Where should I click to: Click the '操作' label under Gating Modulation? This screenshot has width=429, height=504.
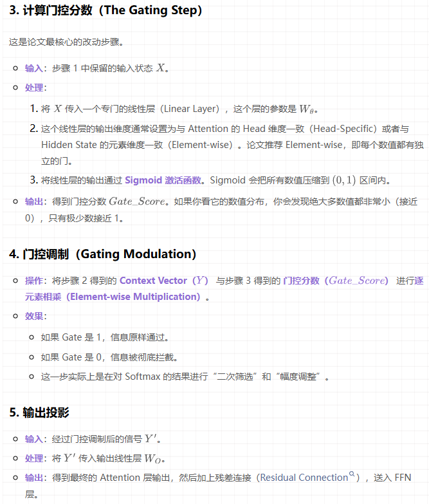[x=33, y=281]
